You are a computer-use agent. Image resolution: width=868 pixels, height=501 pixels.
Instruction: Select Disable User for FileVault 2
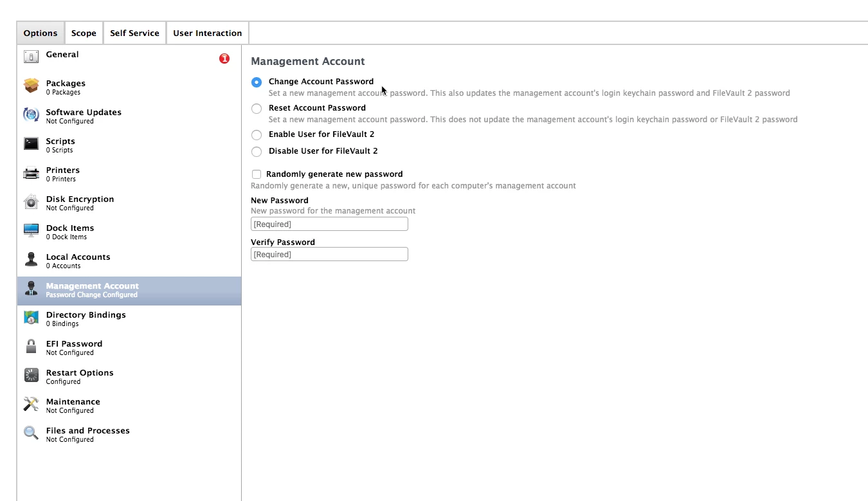[x=257, y=152]
